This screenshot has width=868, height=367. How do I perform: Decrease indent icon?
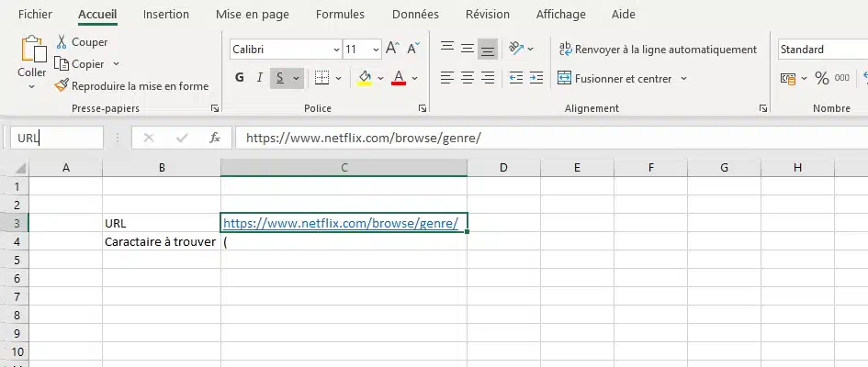click(516, 78)
